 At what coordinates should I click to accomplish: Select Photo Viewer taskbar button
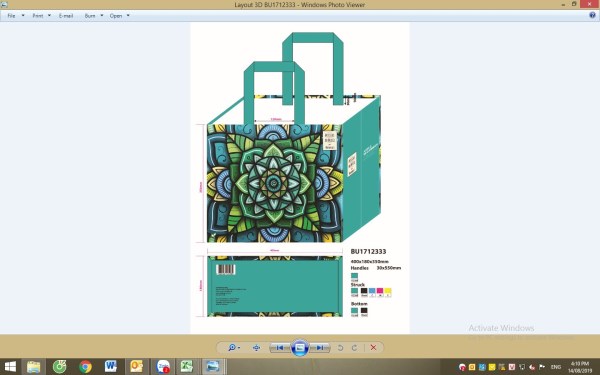point(213,367)
